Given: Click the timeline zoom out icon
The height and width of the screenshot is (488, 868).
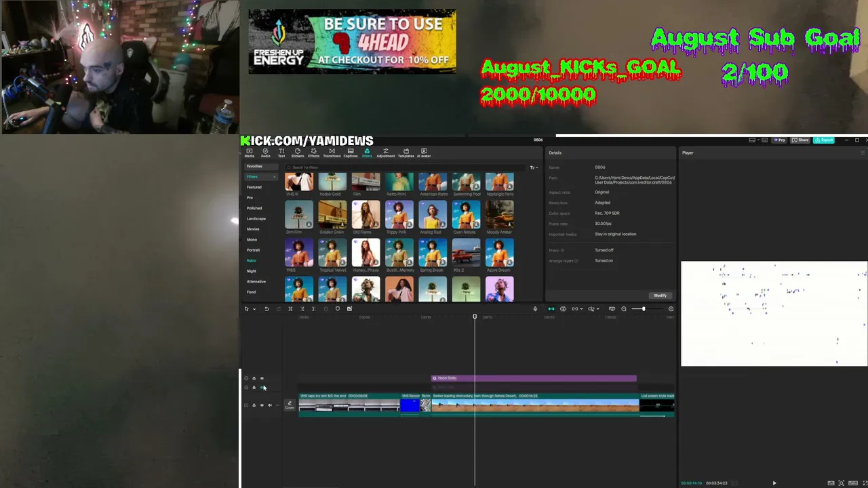Looking at the screenshot, I should tap(624, 309).
